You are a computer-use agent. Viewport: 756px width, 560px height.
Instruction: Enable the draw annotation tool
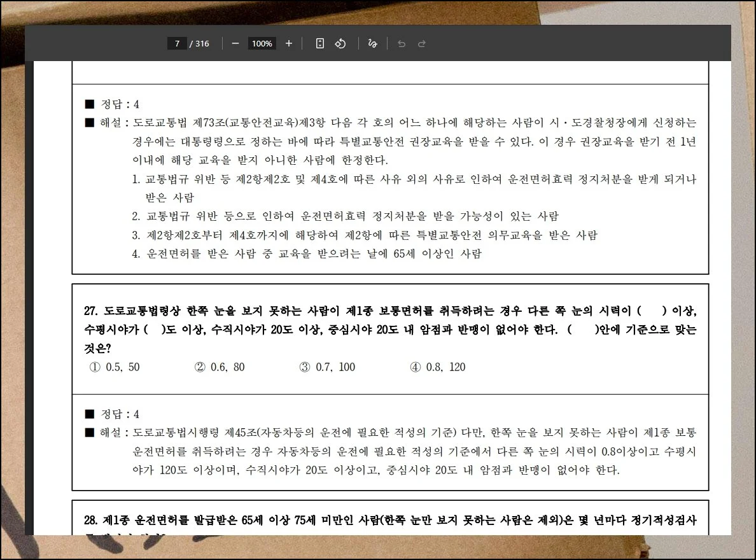[373, 43]
